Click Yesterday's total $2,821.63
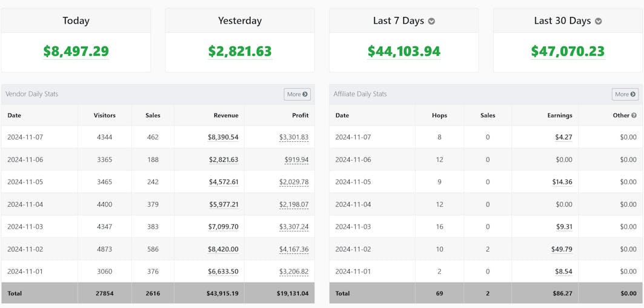The height and width of the screenshot is (308, 644). pyautogui.click(x=240, y=52)
